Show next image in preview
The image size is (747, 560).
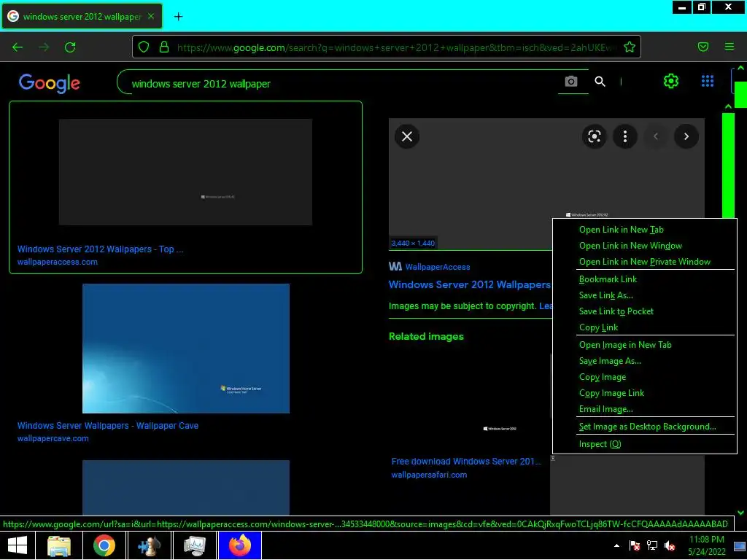686,136
